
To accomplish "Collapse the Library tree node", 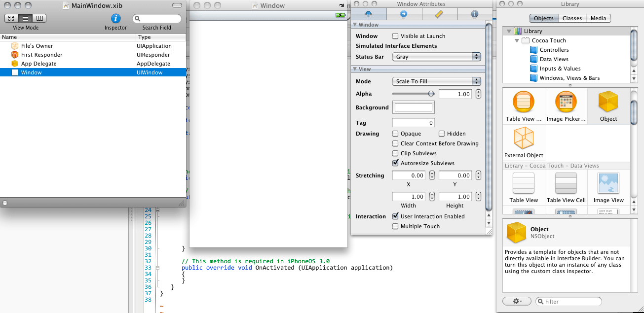I will click(508, 31).
